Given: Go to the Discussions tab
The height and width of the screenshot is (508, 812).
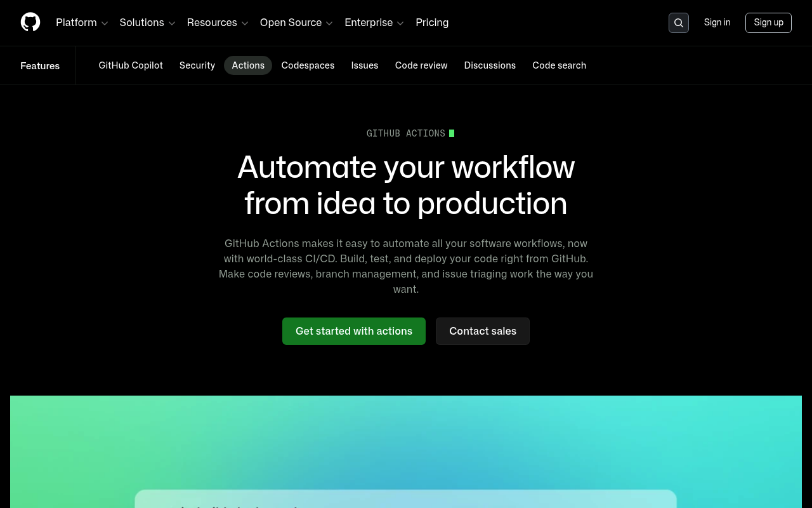Looking at the screenshot, I should coord(490,65).
